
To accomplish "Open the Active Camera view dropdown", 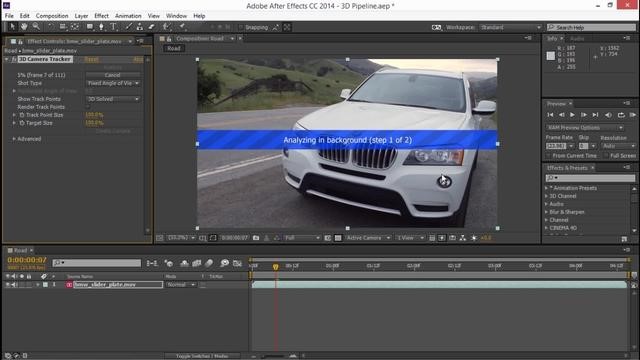I will pyautogui.click(x=369, y=238).
